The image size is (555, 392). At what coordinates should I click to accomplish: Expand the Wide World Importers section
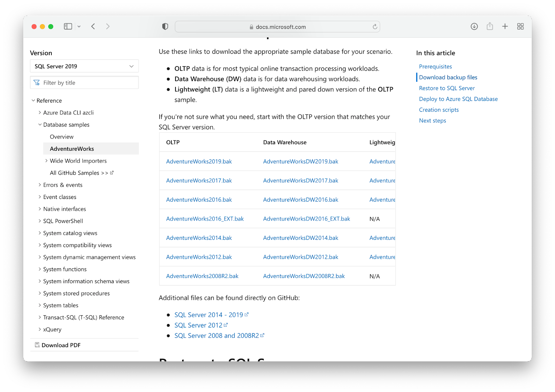(x=46, y=160)
